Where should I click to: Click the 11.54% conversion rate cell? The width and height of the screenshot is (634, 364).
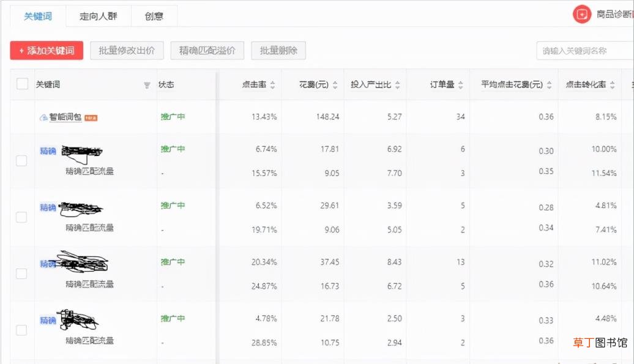pyautogui.click(x=604, y=174)
